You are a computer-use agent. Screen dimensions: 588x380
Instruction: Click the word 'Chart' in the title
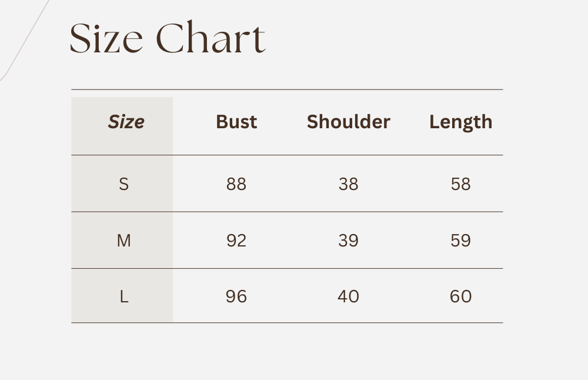[x=211, y=39]
